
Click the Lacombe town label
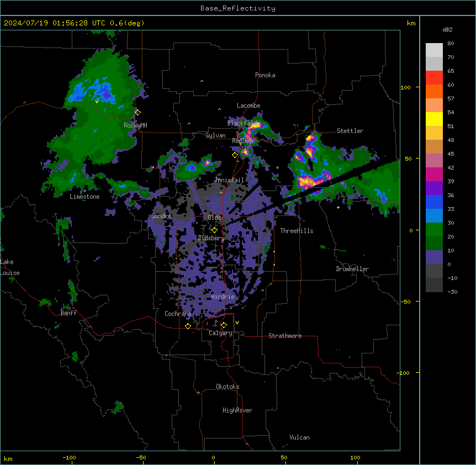(x=248, y=105)
